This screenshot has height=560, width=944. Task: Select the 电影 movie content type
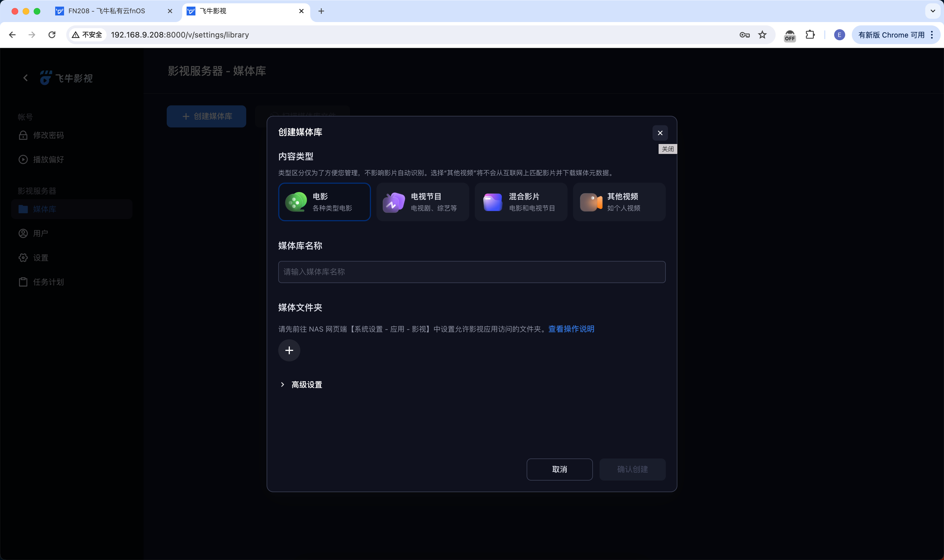tap(324, 202)
